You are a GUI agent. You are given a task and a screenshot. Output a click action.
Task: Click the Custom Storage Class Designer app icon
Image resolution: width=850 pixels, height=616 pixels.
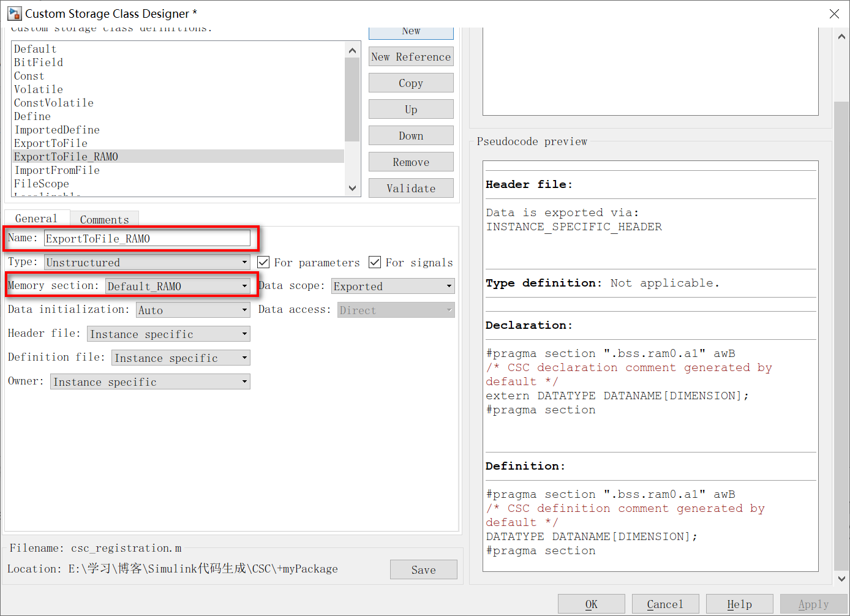[x=13, y=13]
